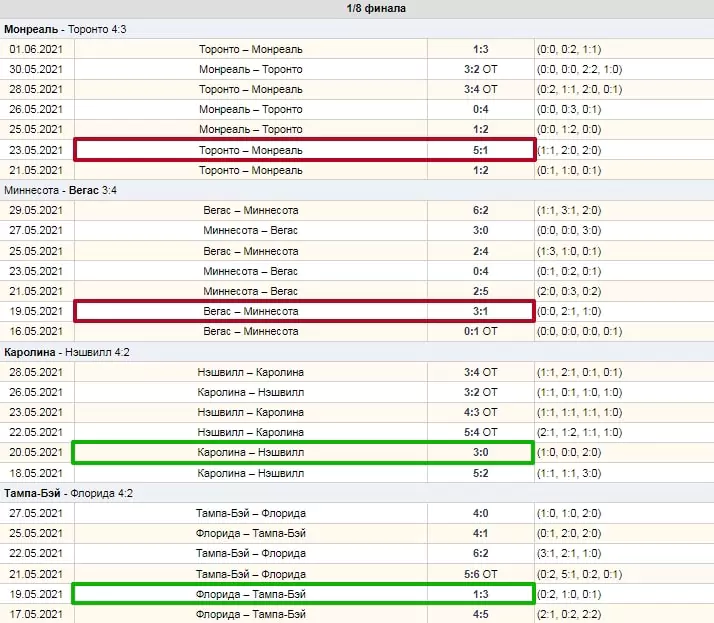Click date 17.05.2021
Screen dimensions: 714x623
[x=36, y=615]
